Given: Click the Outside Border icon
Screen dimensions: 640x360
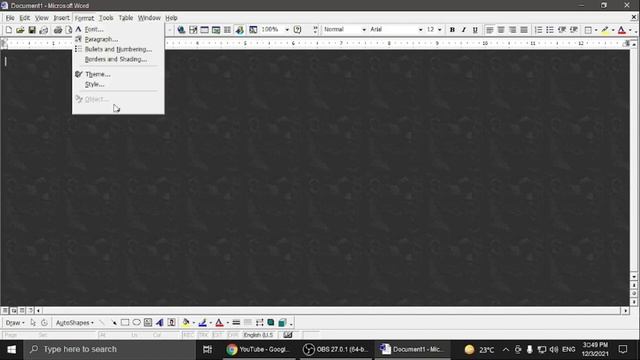Looking at the screenshot, I should (588, 30).
